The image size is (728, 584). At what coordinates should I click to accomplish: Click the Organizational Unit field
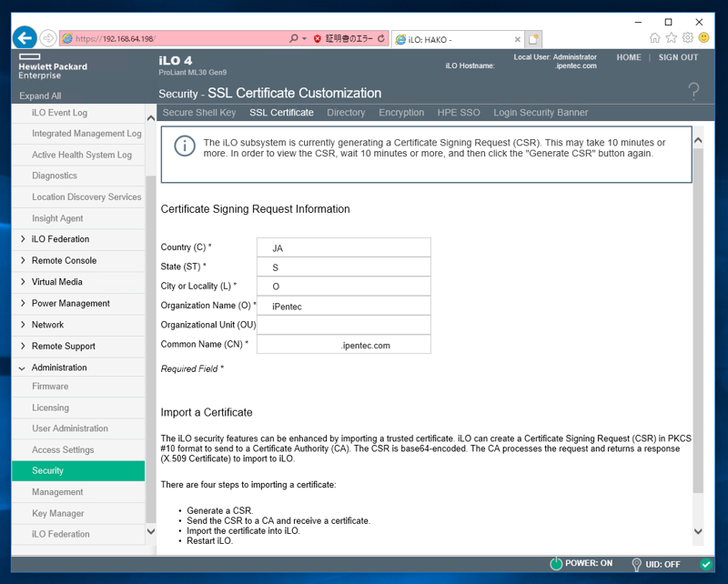(344, 325)
